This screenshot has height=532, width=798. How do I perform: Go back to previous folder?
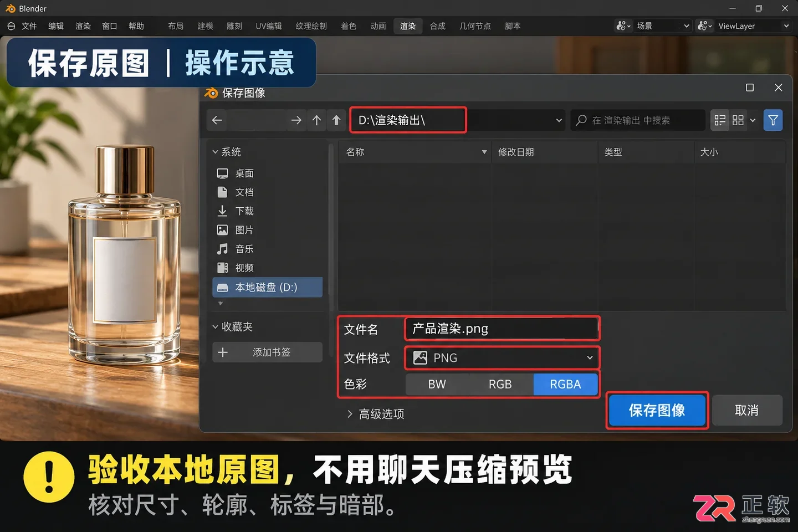pos(217,120)
